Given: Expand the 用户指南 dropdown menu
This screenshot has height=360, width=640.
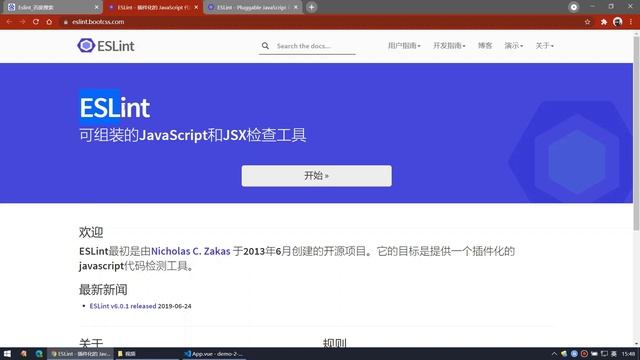Looking at the screenshot, I should 404,46.
